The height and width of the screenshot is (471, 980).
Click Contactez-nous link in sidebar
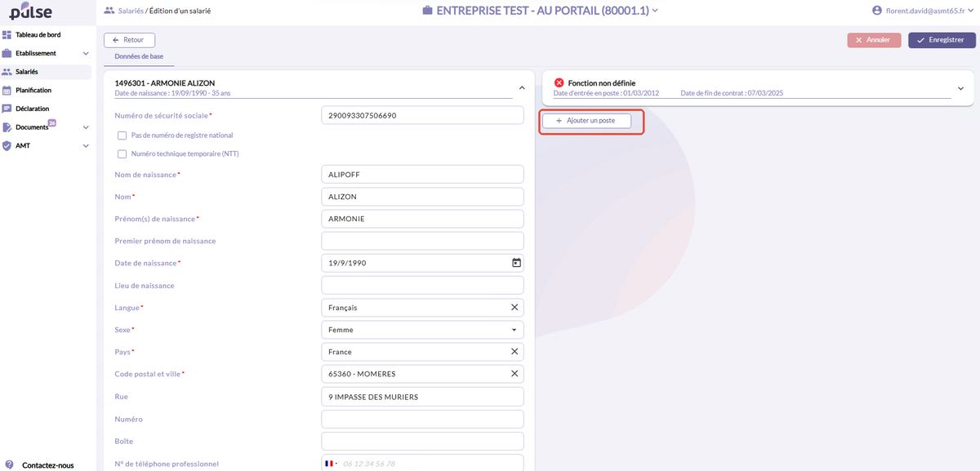coord(48,465)
